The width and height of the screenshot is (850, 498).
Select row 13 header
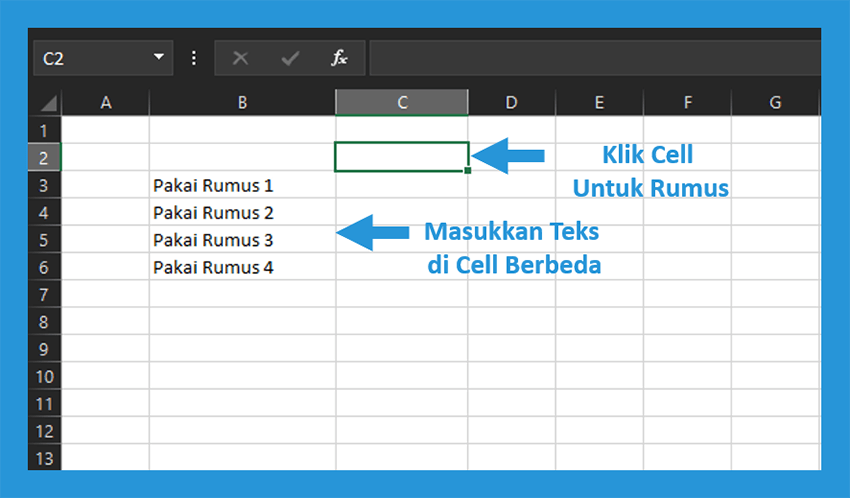[44, 458]
